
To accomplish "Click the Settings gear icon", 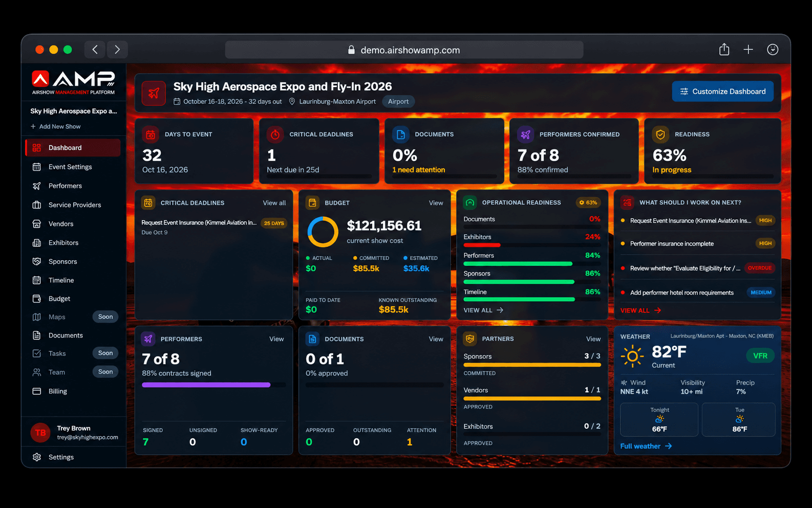I will (37, 457).
